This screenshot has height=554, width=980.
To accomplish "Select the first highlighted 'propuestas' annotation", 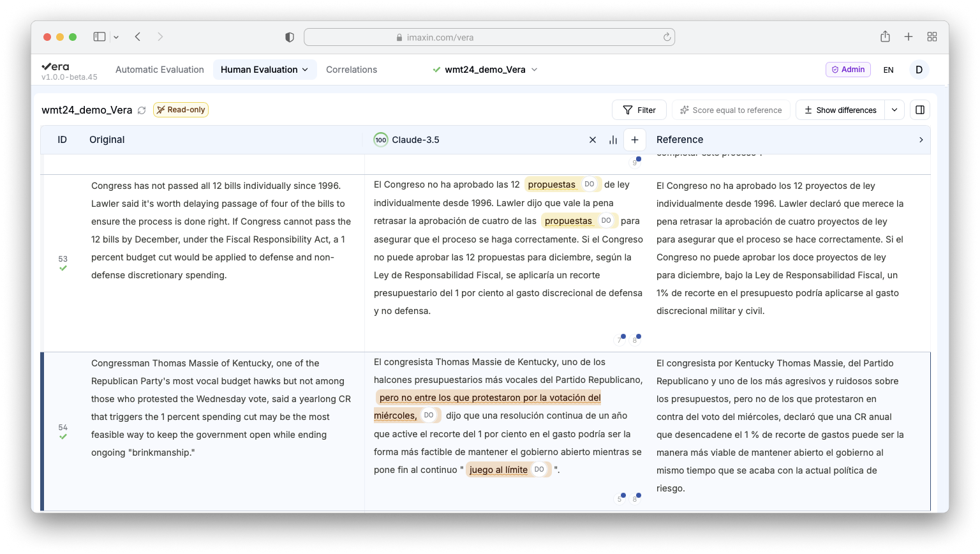I will [552, 184].
